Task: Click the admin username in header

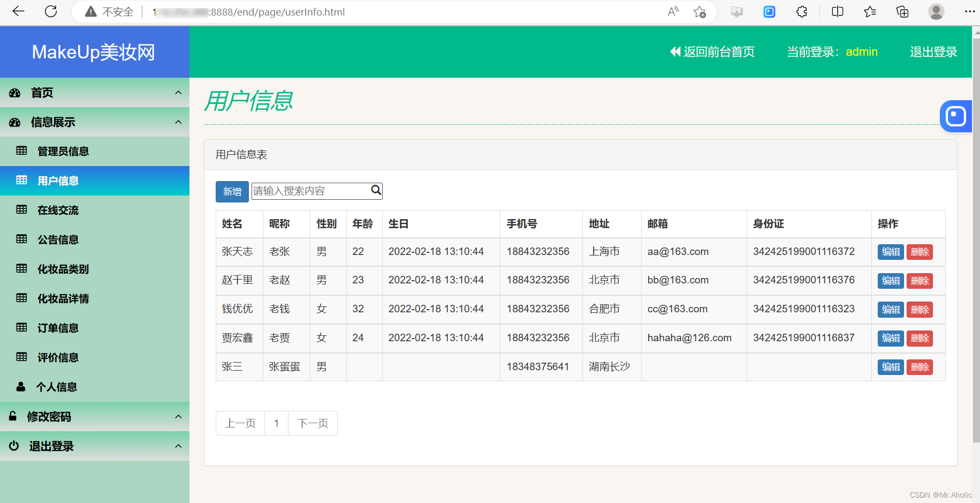Action: point(862,51)
